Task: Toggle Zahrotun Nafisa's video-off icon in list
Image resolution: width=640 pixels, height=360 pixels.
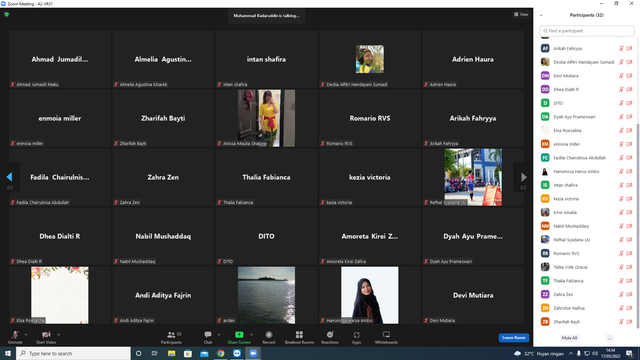Action: pos(629,308)
